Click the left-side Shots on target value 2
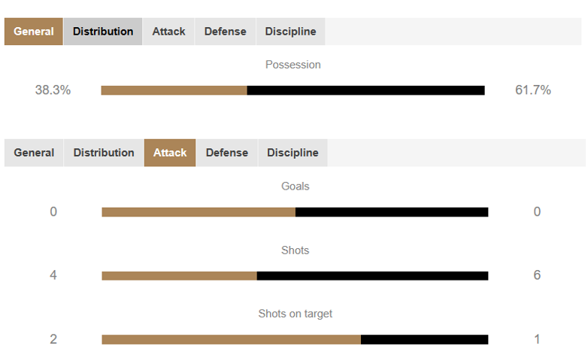588x364 pixels. (x=53, y=339)
